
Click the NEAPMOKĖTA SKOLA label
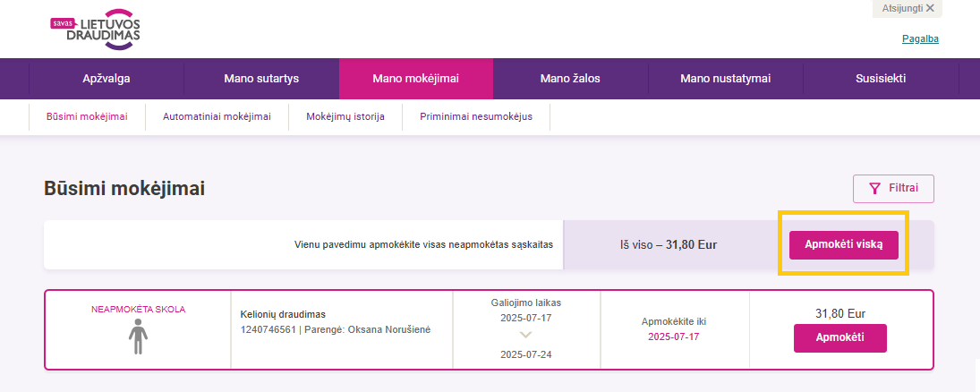[x=138, y=309]
